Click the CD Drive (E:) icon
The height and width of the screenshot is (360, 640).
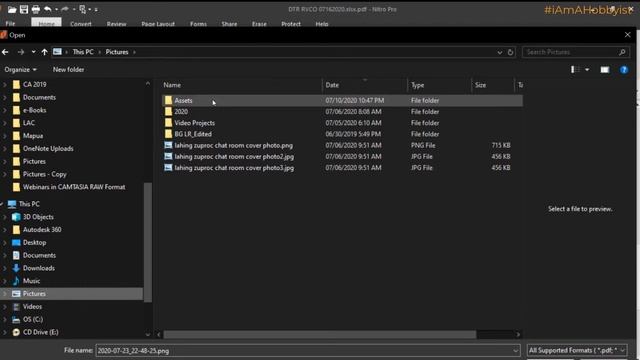click(16, 332)
